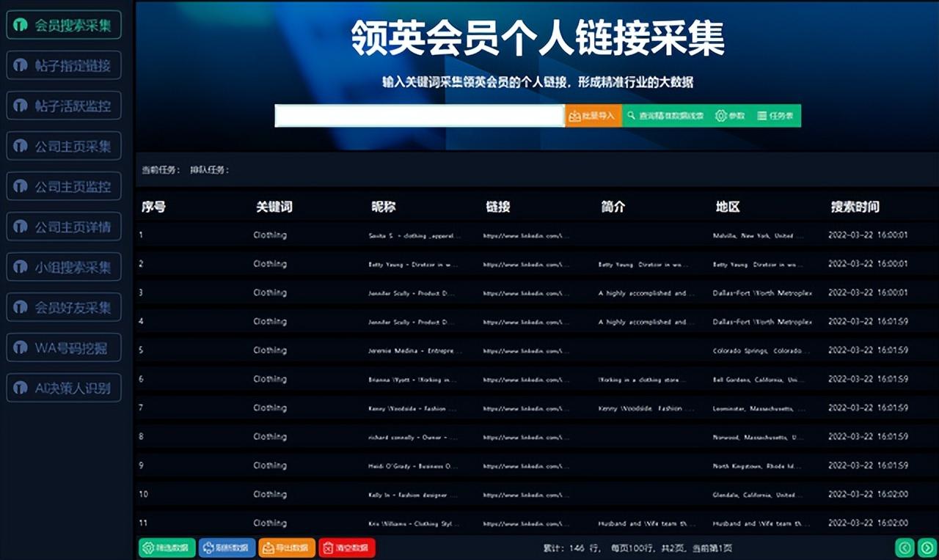
Task: Open 公司主页采集 from the sidebar
Action: coord(63,146)
